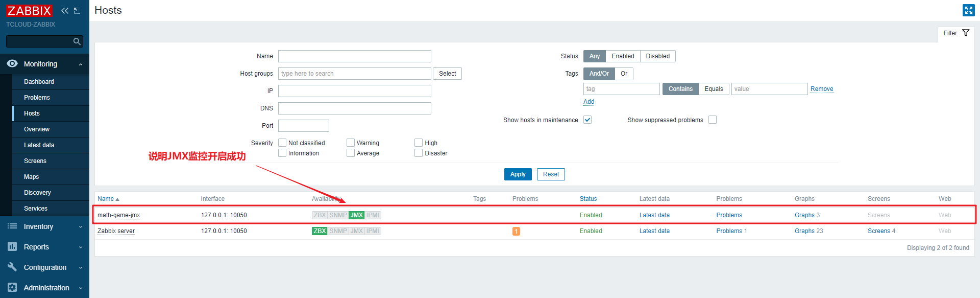This screenshot has height=298, width=980.
Task: Uncheck Show hosts in maintenance
Action: [587, 120]
